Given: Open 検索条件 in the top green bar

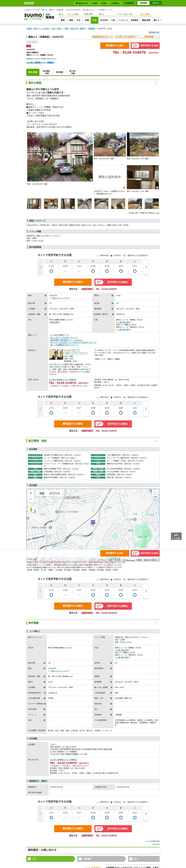Looking at the screenshot, I should (x=115, y=3).
